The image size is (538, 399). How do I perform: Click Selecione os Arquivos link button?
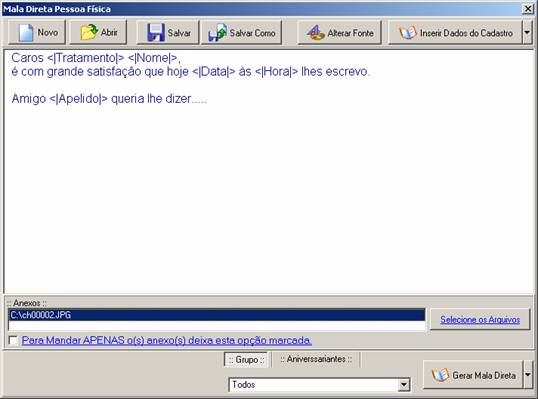480,319
